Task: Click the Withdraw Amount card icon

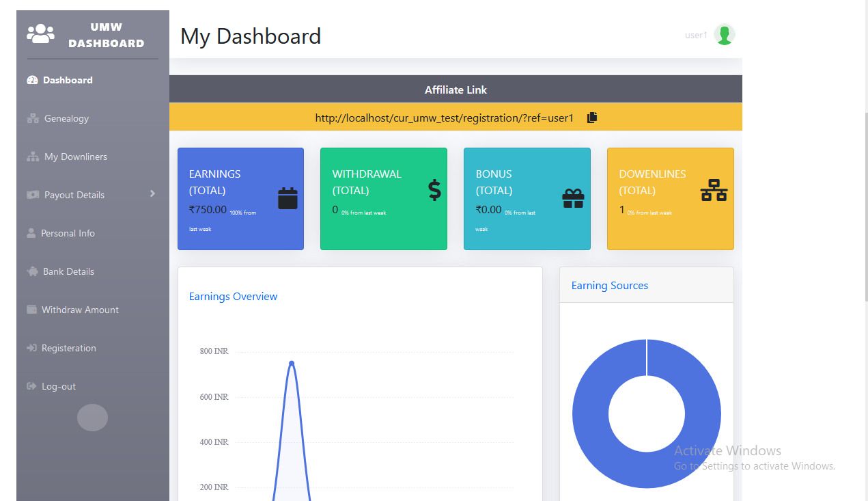Action: click(31, 310)
